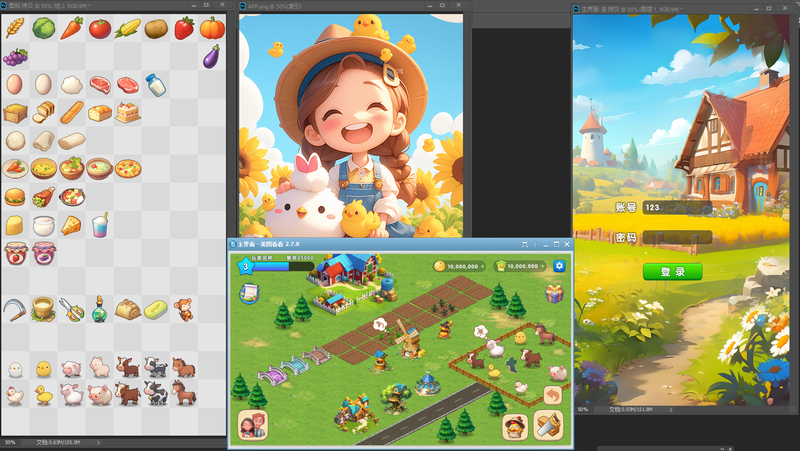Viewport: 800px width, 451px height.
Task: Click the purple grapes icon
Action: [x=15, y=57]
